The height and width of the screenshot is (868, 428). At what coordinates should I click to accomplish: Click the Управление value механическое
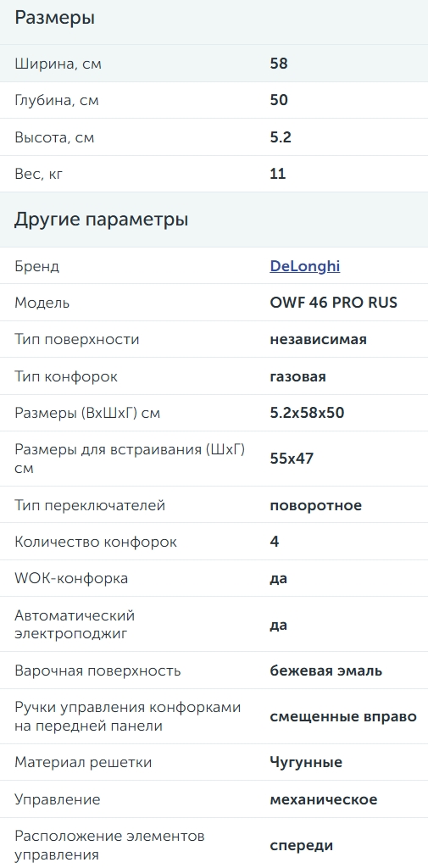click(x=324, y=799)
